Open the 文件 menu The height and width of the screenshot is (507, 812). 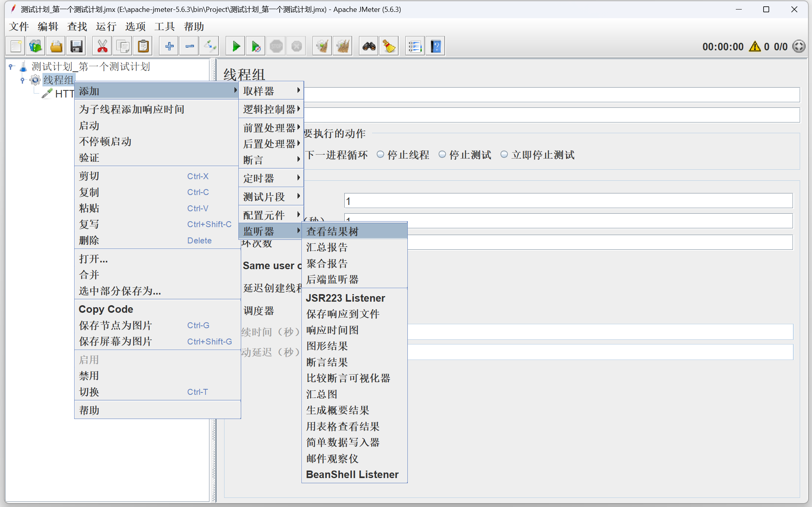(19, 27)
